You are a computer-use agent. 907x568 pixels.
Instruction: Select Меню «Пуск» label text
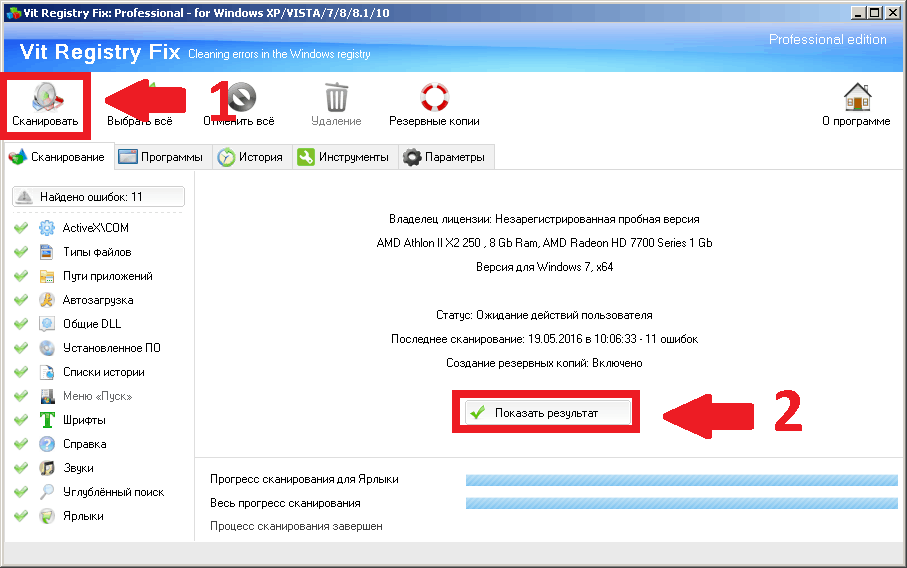[97, 396]
